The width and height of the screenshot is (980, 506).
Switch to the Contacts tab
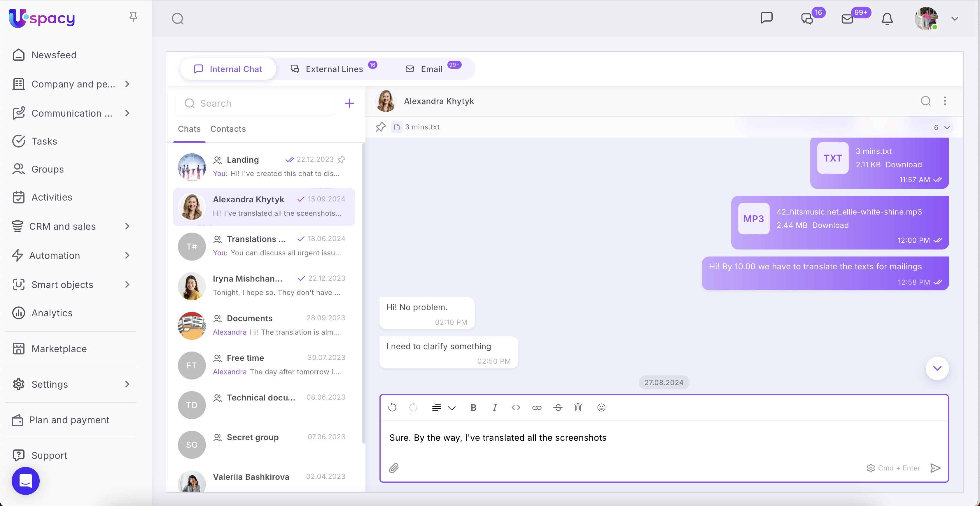click(x=228, y=129)
